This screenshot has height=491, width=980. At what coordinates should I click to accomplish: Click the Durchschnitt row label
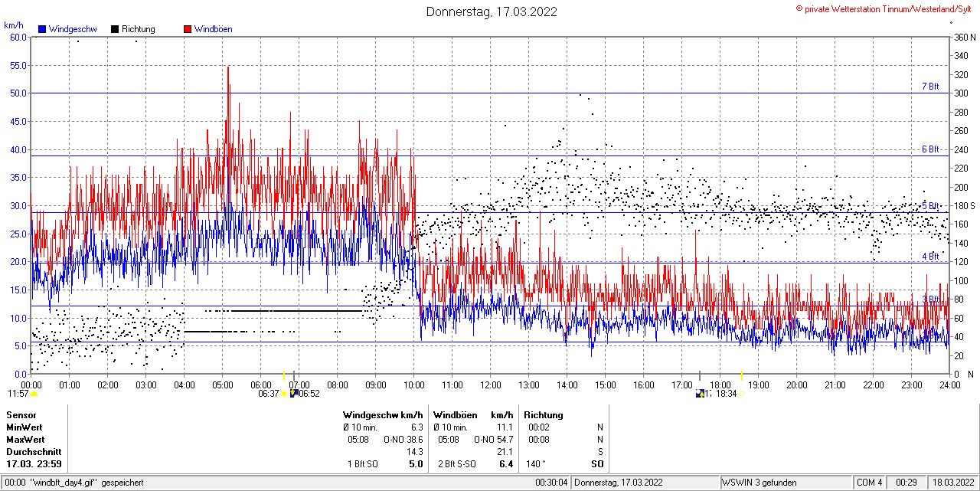(33, 452)
